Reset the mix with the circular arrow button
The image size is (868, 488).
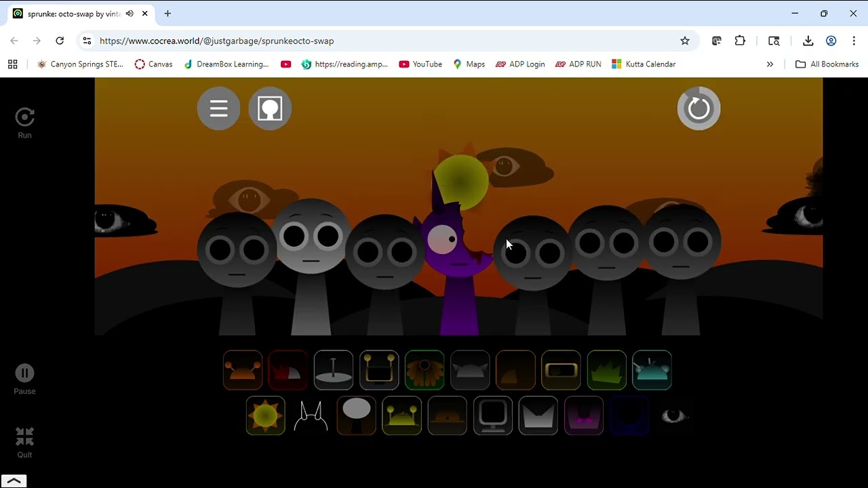698,108
